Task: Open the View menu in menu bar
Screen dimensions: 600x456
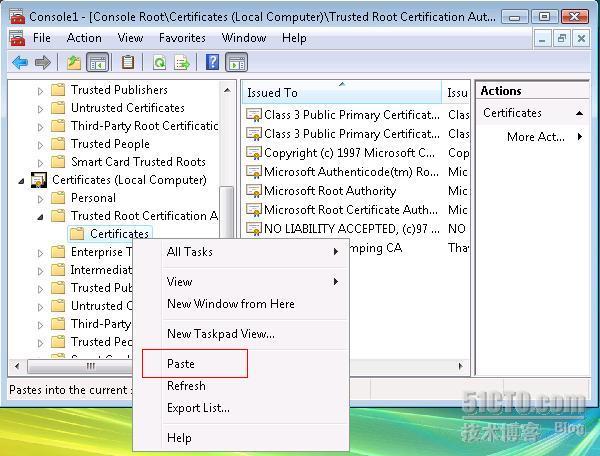Action: 130,38
